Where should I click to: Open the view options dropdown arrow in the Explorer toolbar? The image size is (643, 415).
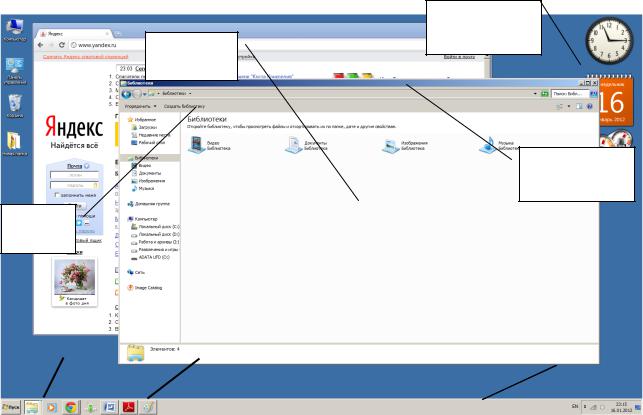tap(568, 106)
